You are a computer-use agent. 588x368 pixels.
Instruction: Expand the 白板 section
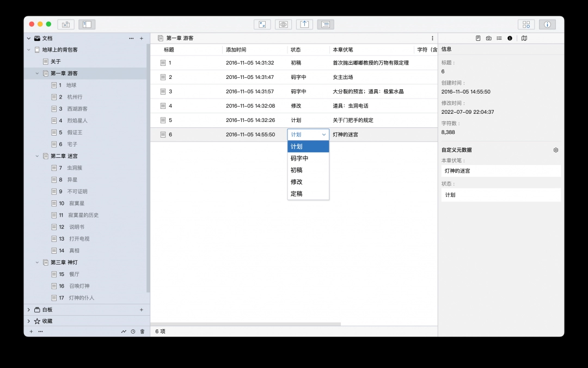pos(28,309)
